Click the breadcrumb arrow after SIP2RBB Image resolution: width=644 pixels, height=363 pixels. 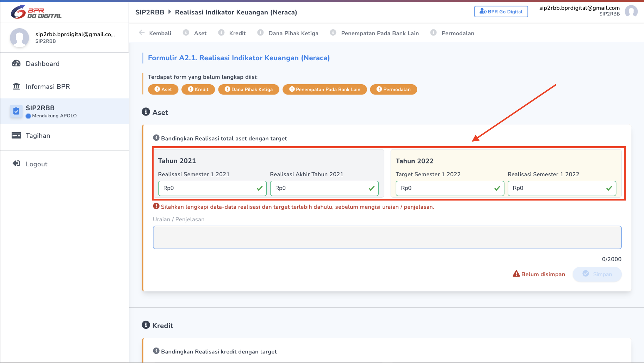(170, 12)
